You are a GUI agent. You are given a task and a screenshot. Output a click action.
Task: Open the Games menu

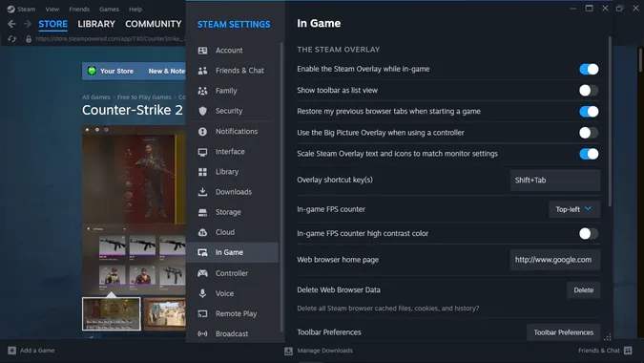point(109,9)
